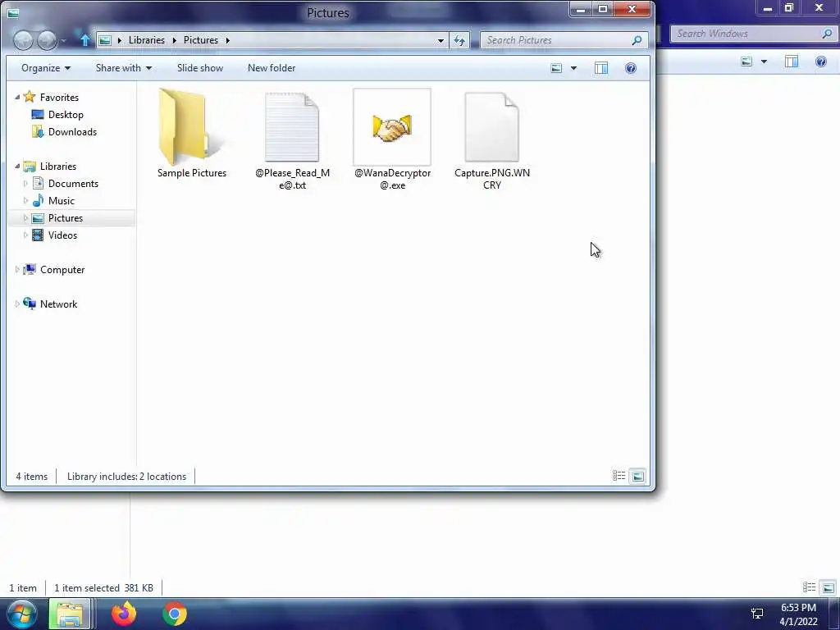Open the Organize menu

tap(46, 68)
